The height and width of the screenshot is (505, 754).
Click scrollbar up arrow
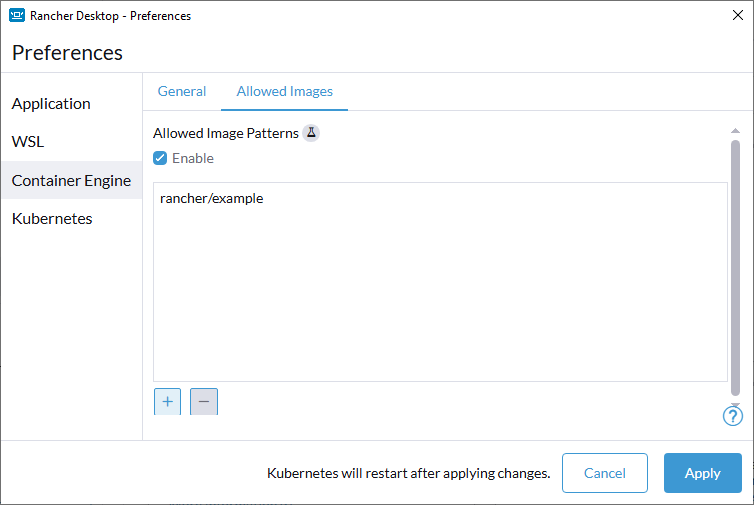point(735,131)
